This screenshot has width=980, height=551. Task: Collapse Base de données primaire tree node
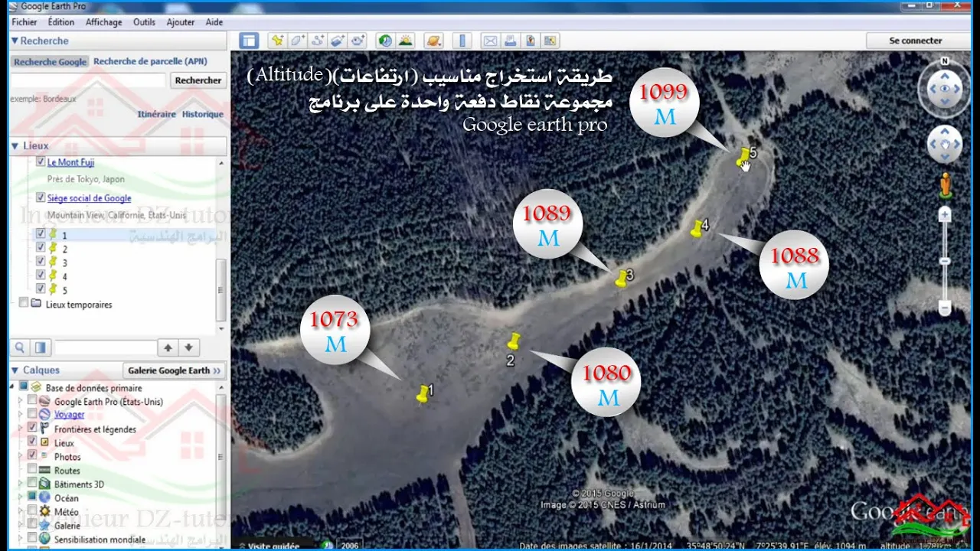pos(13,386)
